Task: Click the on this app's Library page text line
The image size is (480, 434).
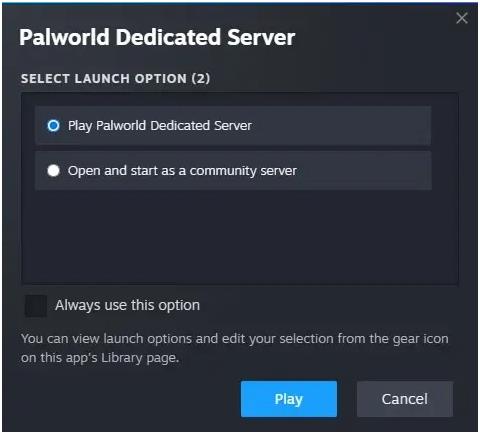Action: tap(100, 358)
